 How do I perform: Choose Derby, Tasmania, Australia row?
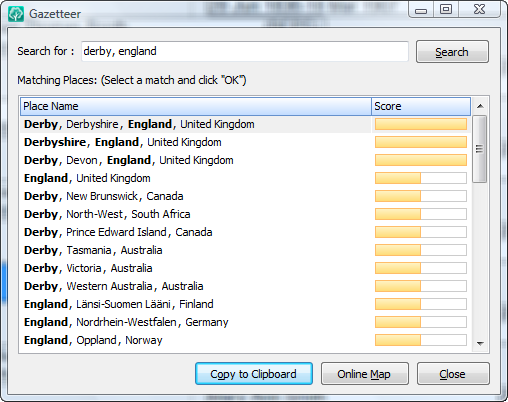click(245, 250)
